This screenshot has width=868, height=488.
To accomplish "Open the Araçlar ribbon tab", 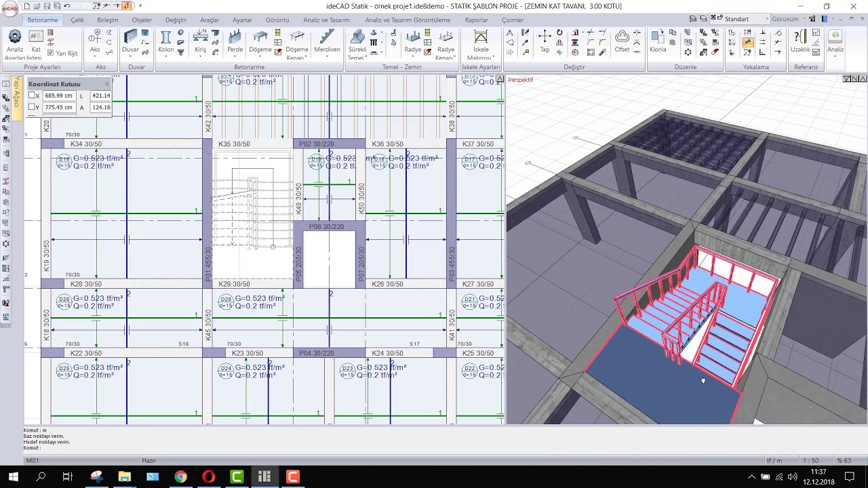I will click(x=210, y=20).
